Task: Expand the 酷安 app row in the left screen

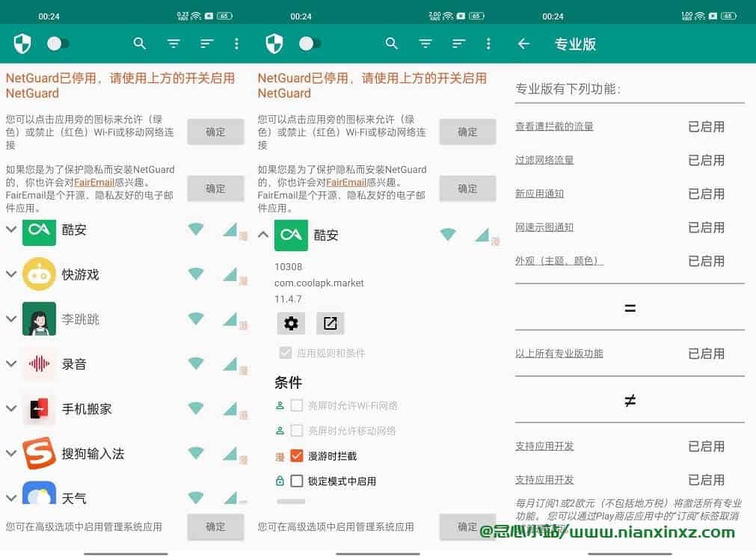Action: click(x=11, y=230)
